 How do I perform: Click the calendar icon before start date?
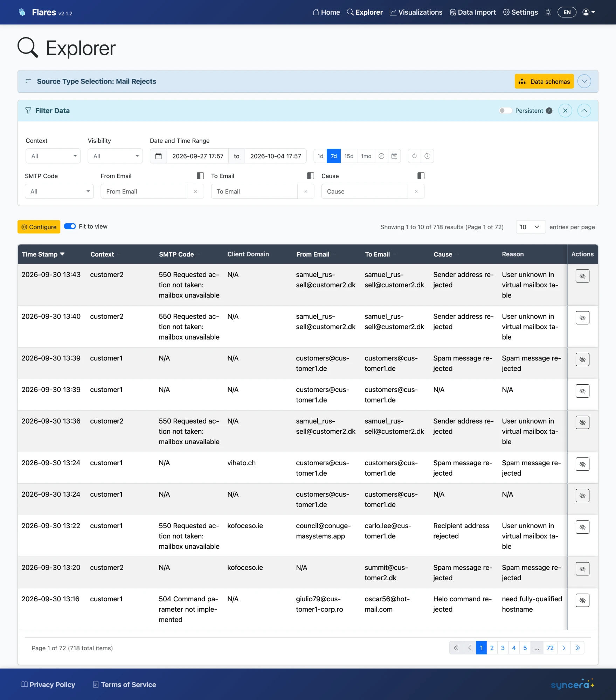pos(159,156)
